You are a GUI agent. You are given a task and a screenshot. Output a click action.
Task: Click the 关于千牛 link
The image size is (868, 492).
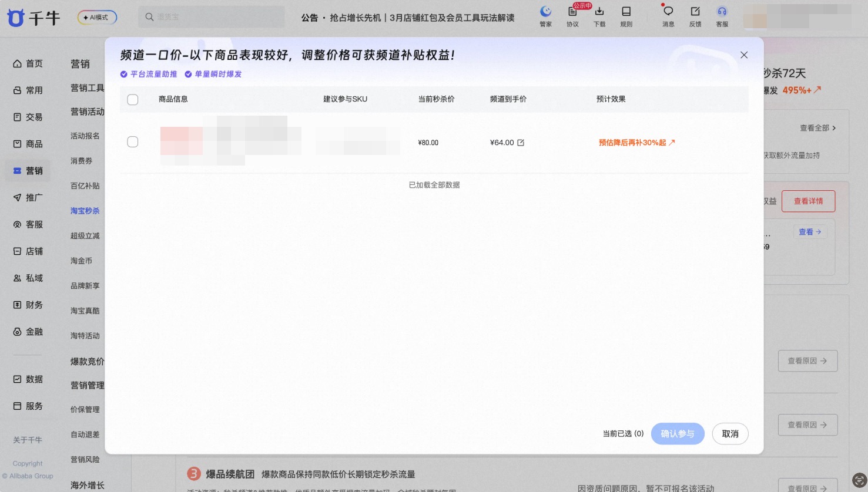[x=28, y=440]
